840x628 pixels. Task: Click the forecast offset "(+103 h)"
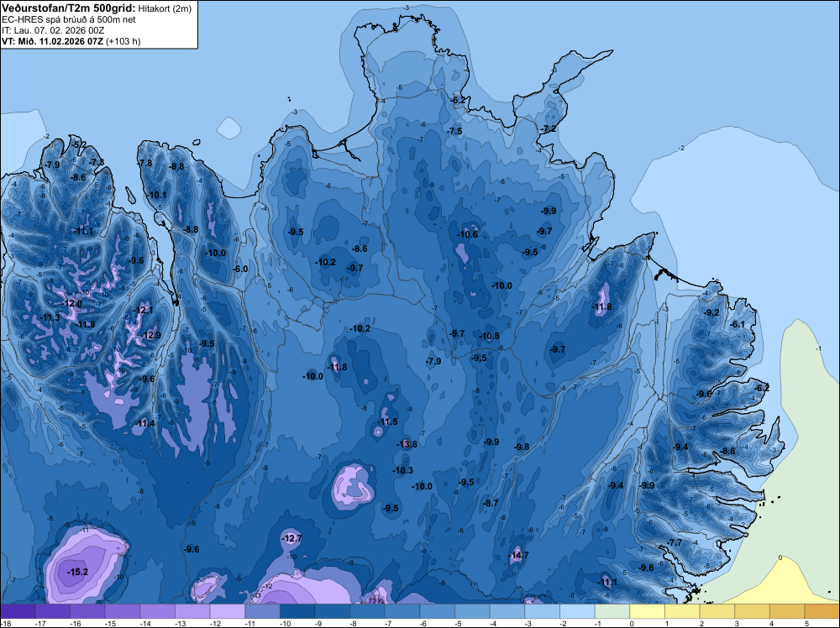click(123, 41)
